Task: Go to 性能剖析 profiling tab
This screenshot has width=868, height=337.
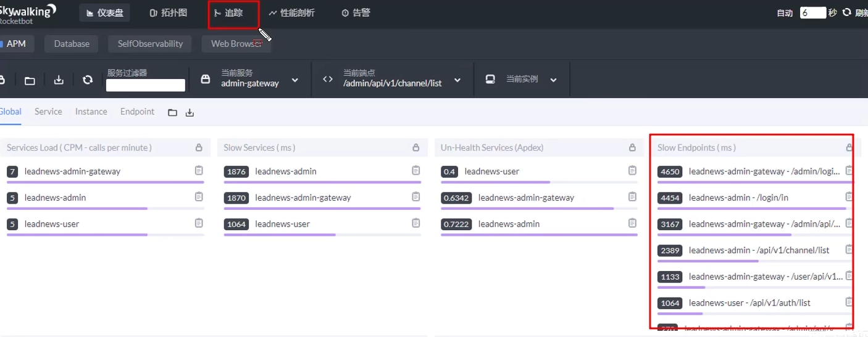Action: point(292,13)
